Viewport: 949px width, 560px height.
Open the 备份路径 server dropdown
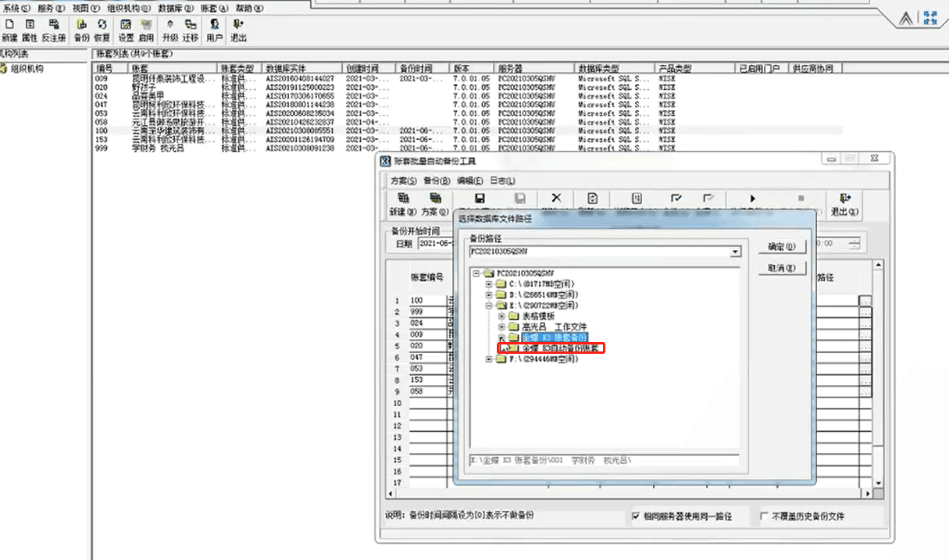pyautogui.click(x=735, y=252)
